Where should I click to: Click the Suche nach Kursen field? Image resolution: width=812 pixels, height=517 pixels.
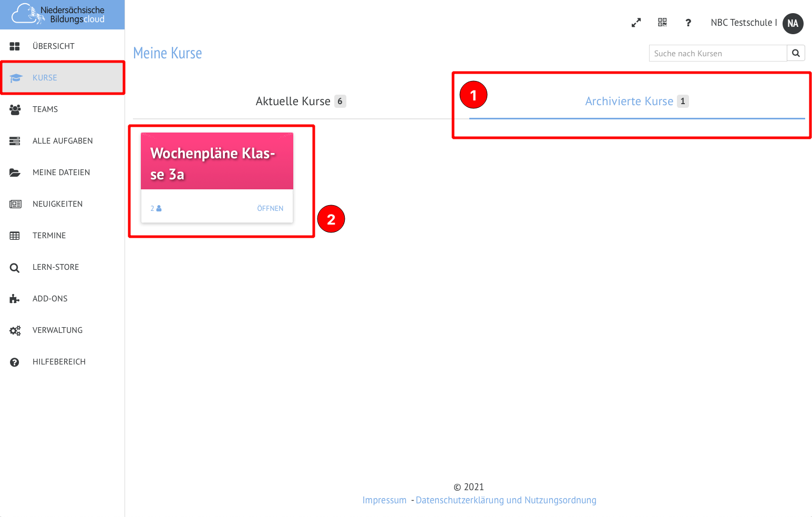pos(717,53)
